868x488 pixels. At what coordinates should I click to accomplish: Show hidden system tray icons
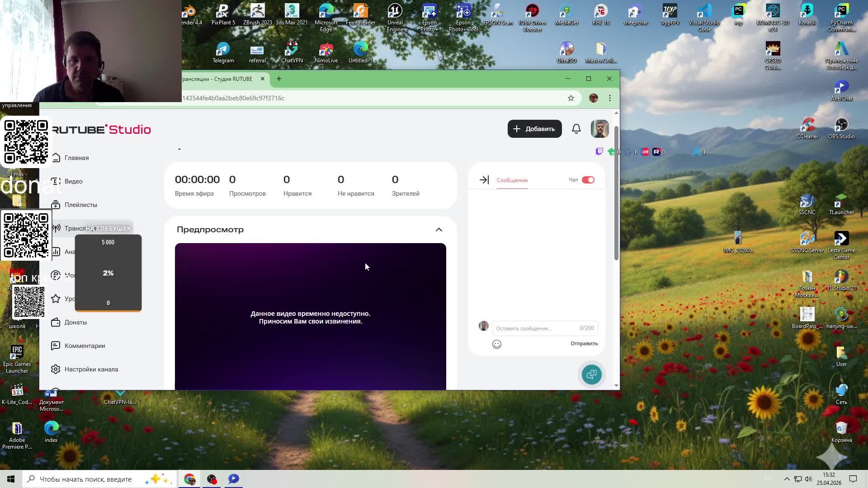pos(787,479)
